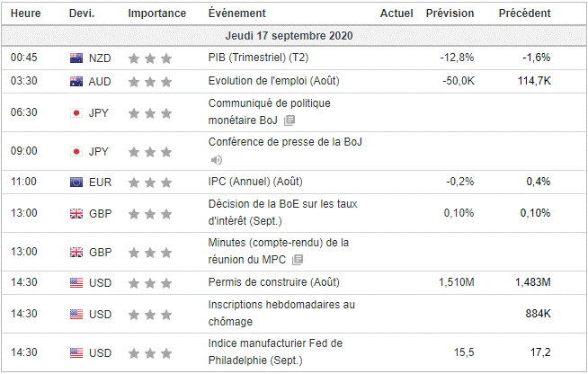Click the Jeudi 17 septembre 2020 date row

pos(294,36)
